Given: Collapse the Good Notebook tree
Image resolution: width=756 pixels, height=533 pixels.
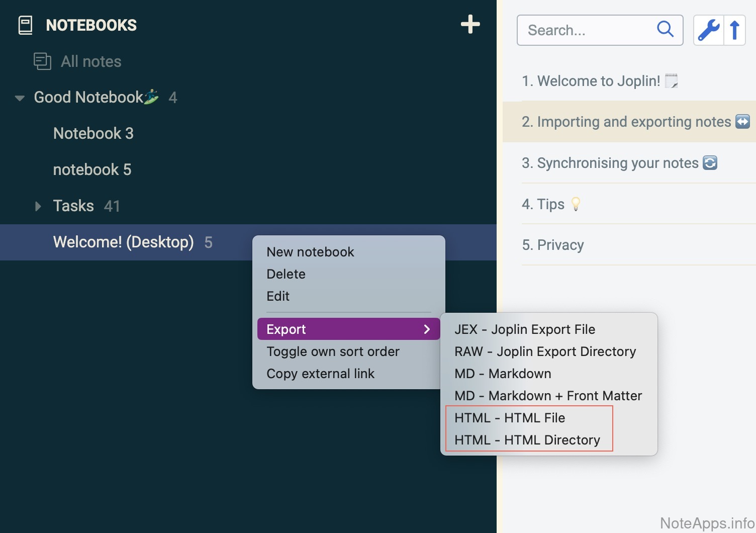Looking at the screenshot, I should coord(20,98).
